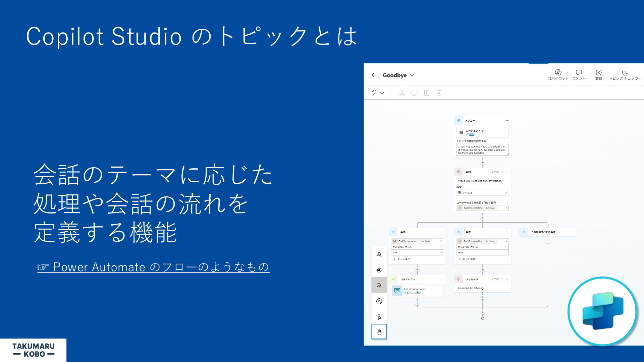Expand the false value field
Viewport: 644px width, 362px height.
point(482,253)
